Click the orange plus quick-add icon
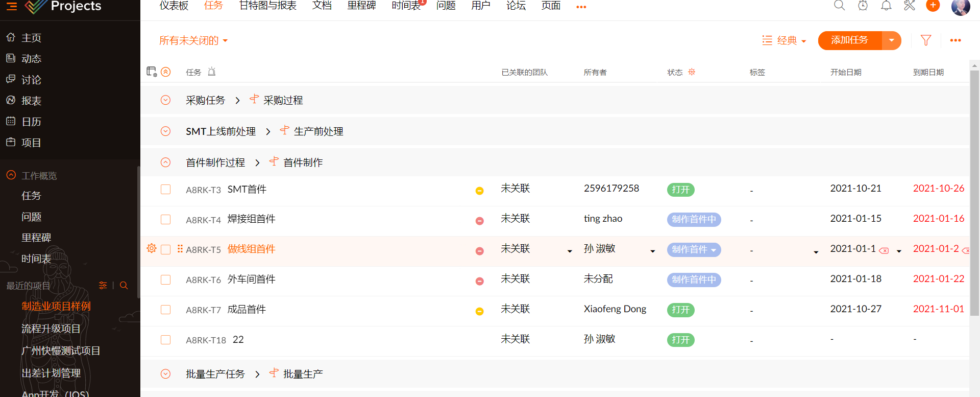The height and width of the screenshot is (397, 980). pos(933,6)
